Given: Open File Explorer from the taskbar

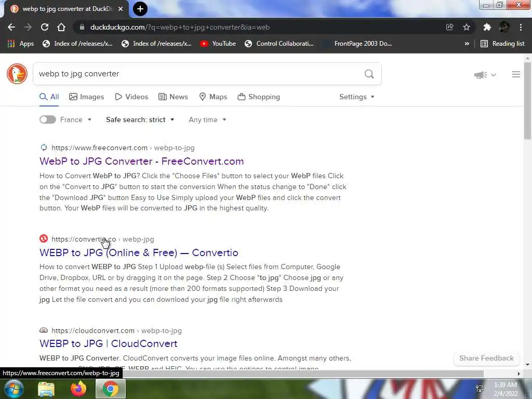Looking at the screenshot, I should coord(46,389).
